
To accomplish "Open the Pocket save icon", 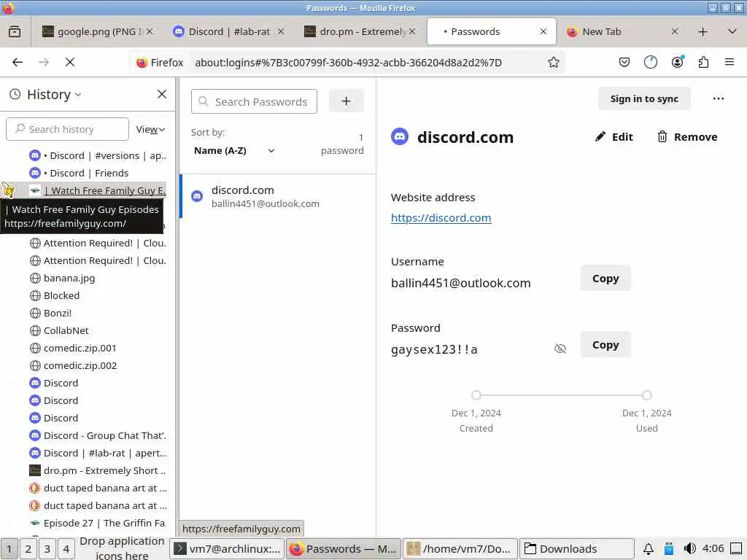I will click(624, 63).
